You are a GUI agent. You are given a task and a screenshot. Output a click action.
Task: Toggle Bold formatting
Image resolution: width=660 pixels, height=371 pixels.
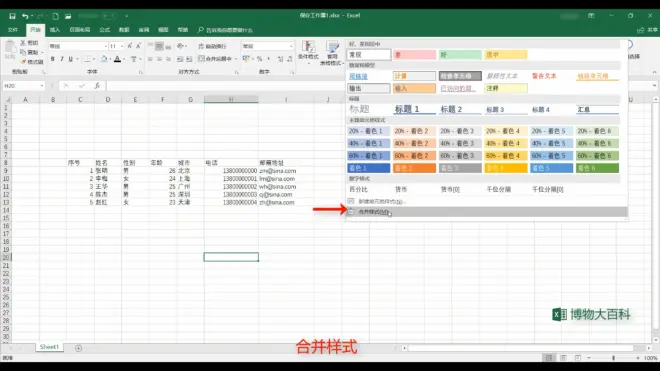tap(53, 59)
